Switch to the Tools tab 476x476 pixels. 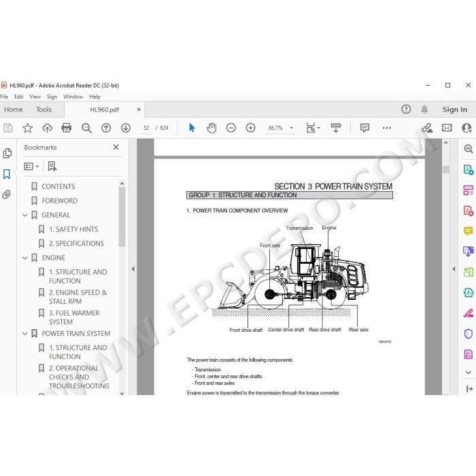tap(44, 109)
